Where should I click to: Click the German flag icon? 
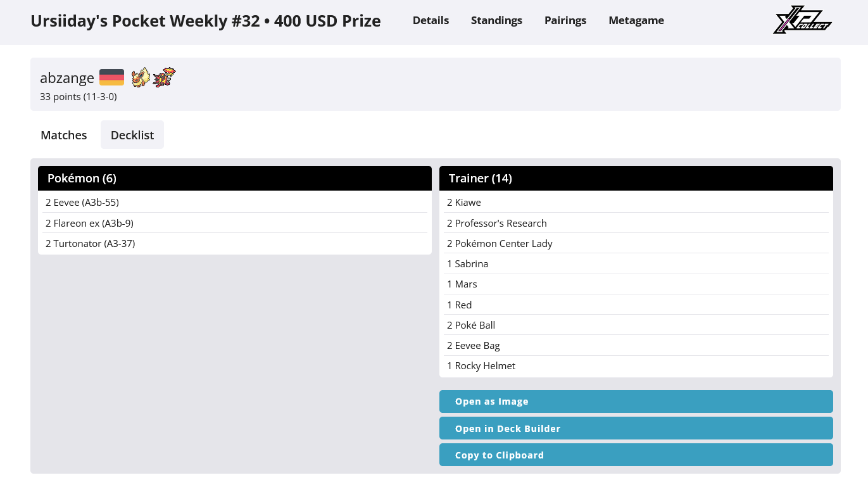click(x=111, y=77)
